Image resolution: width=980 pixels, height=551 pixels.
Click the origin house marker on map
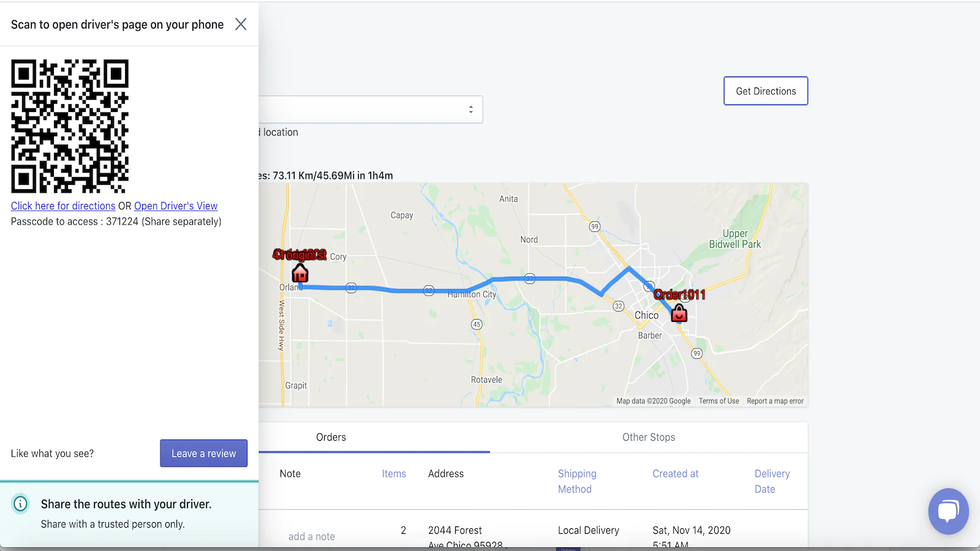(x=300, y=273)
